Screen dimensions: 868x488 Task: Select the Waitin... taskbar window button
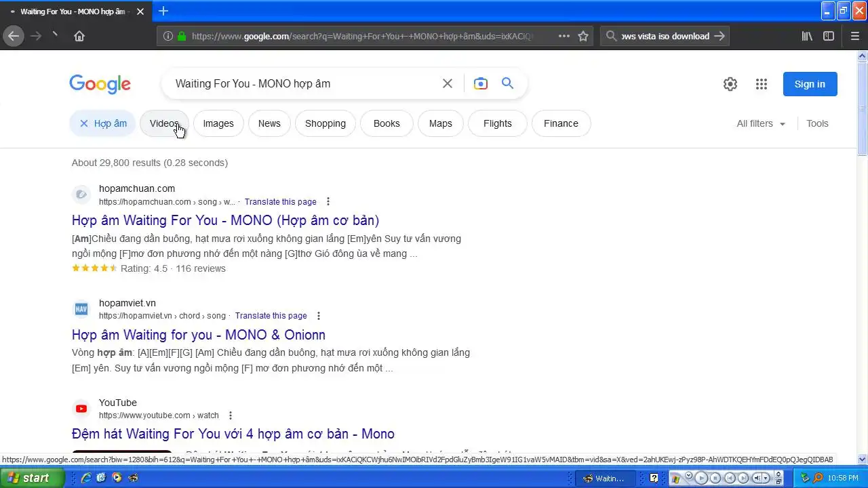point(606,479)
